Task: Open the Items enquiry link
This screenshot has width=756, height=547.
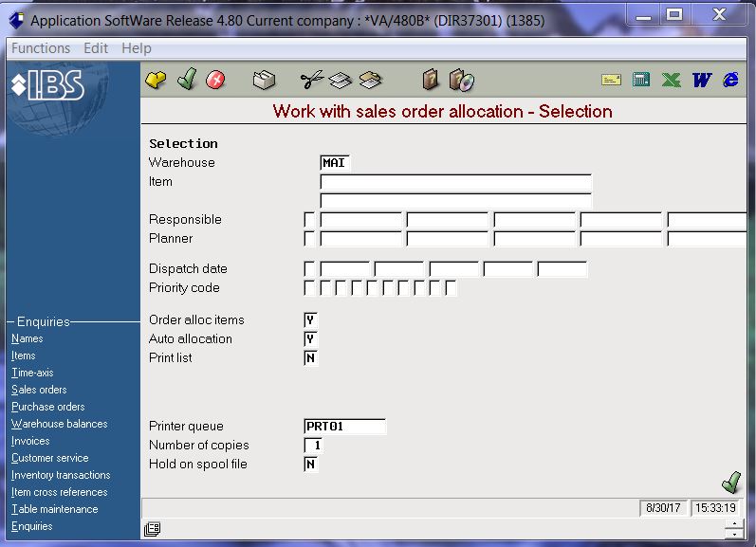Action: tap(23, 356)
